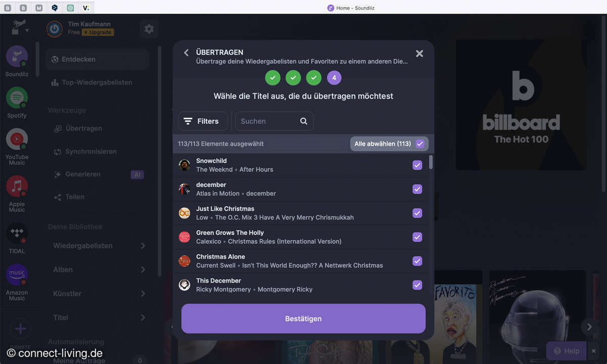Click Alle abwählen (113) to deselect all
The image size is (607, 364).
point(389,144)
